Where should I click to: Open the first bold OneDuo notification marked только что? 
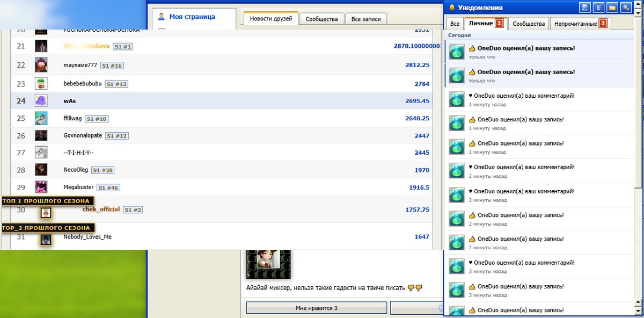539,52
